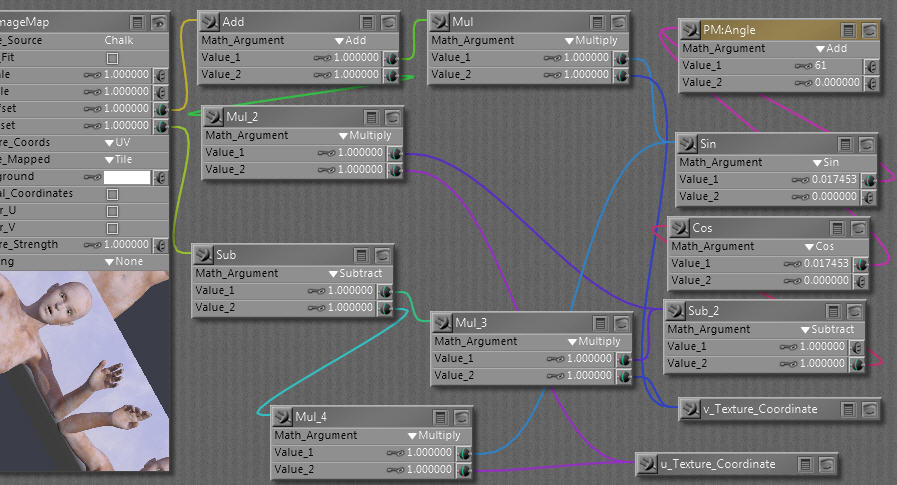Click Mul node Value_2 plug connector
Image resolution: width=897 pixels, height=485 pixels.
(622, 75)
